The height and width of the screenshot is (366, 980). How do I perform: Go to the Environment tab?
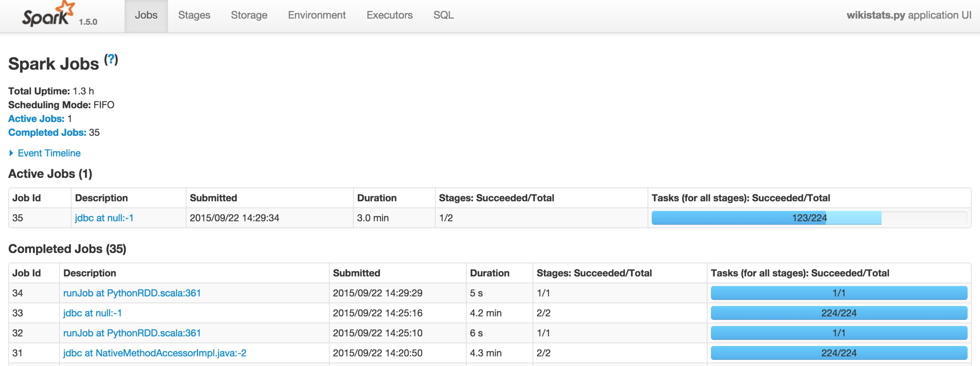tap(317, 15)
